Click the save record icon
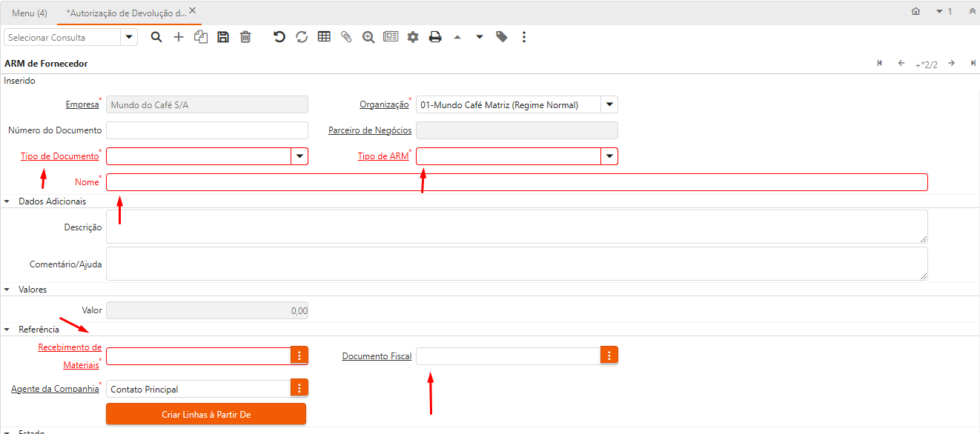Image resolution: width=980 pixels, height=434 pixels. point(223,37)
